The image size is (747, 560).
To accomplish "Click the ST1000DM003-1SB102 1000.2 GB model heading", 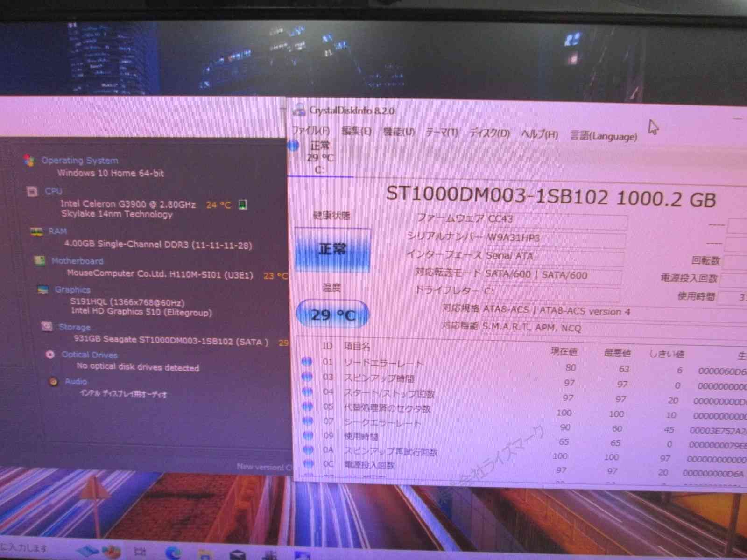I will 551,197.
